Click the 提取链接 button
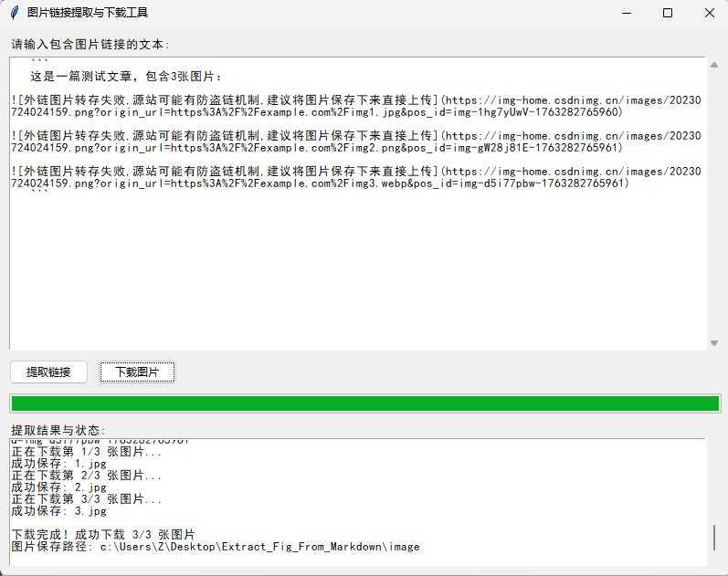This screenshot has width=728, height=576. coord(48,372)
